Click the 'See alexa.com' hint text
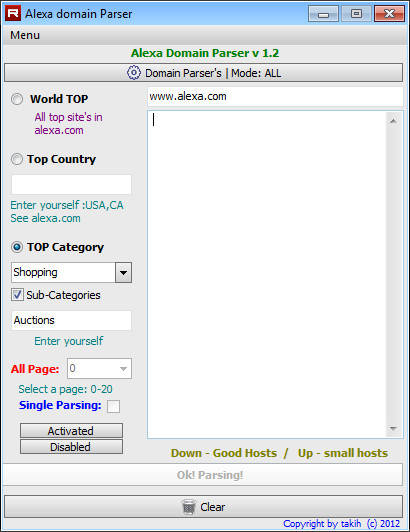 pyautogui.click(x=45, y=218)
